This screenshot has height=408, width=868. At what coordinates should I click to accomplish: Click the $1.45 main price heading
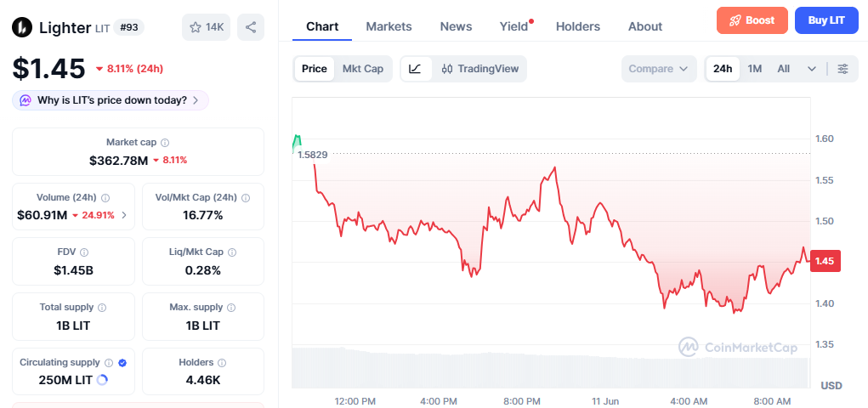(48, 69)
